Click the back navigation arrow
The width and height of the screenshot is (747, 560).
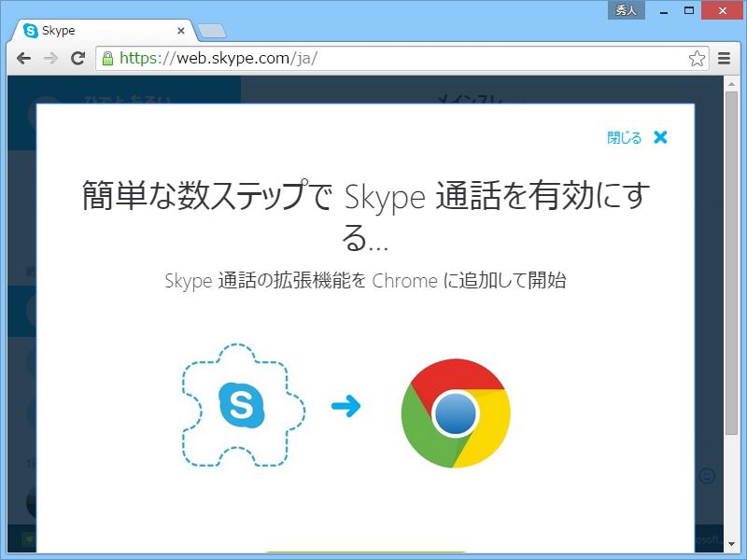pyautogui.click(x=23, y=58)
